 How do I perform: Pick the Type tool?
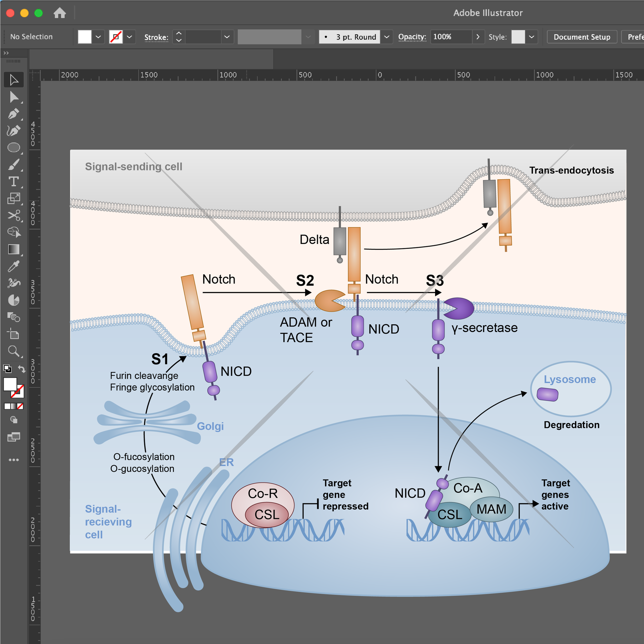[14, 181]
